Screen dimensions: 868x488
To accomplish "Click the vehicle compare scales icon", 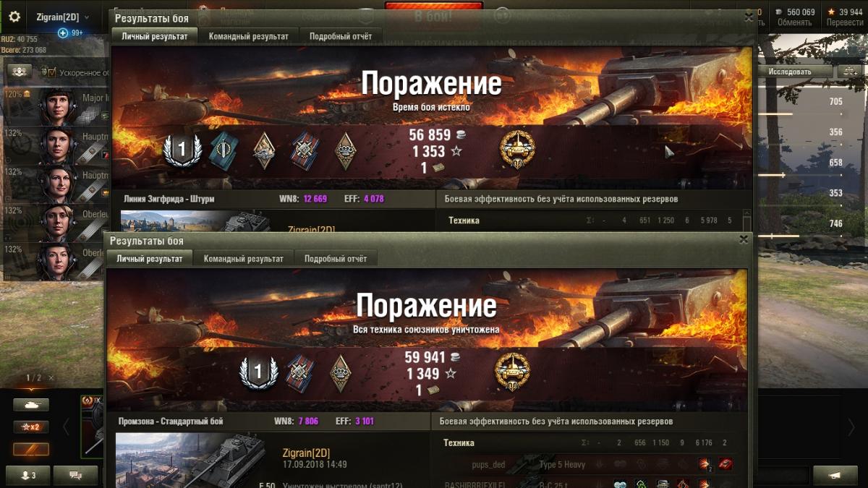I will [x=848, y=72].
